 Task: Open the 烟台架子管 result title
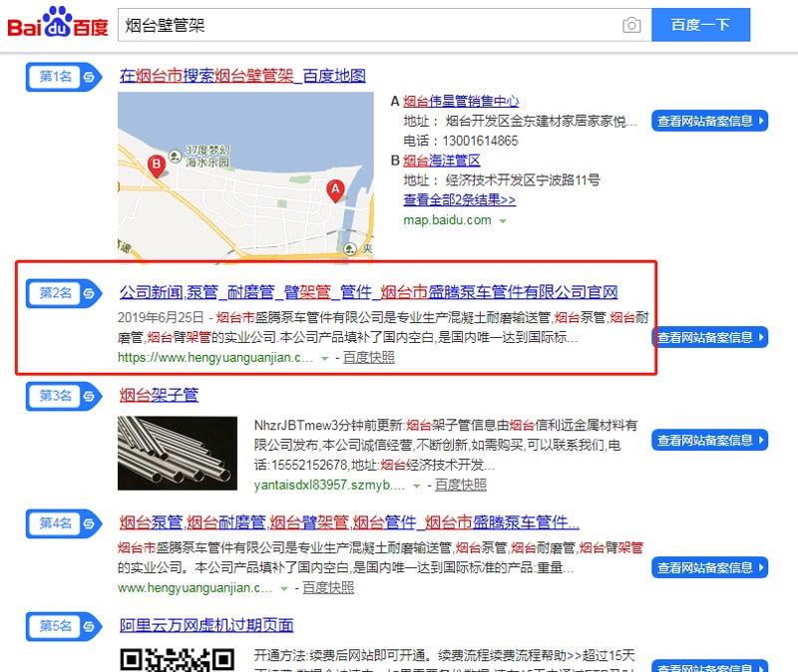(x=159, y=395)
